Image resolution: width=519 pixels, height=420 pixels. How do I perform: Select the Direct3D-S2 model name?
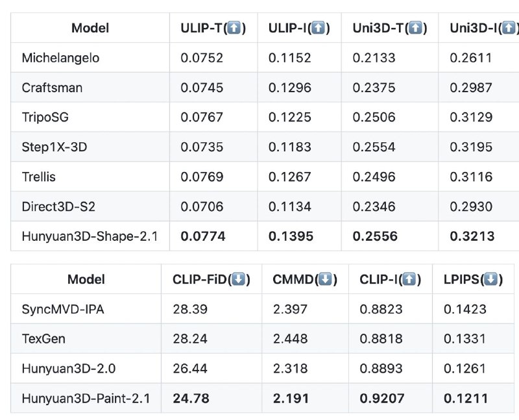tap(58, 206)
